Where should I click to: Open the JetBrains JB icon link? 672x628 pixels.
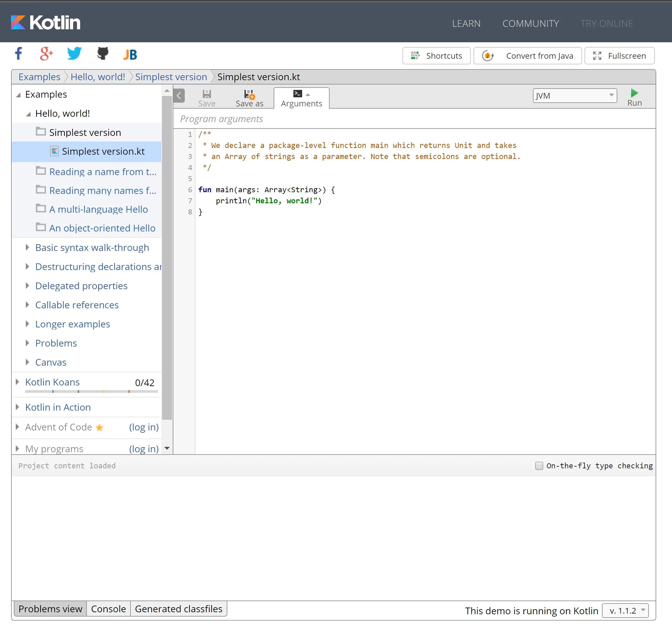130,54
